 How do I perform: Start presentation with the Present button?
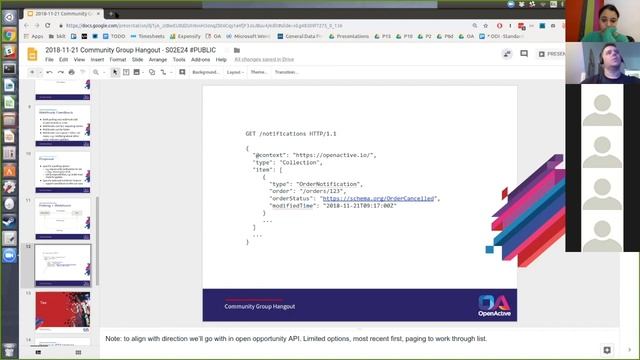[551, 54]
